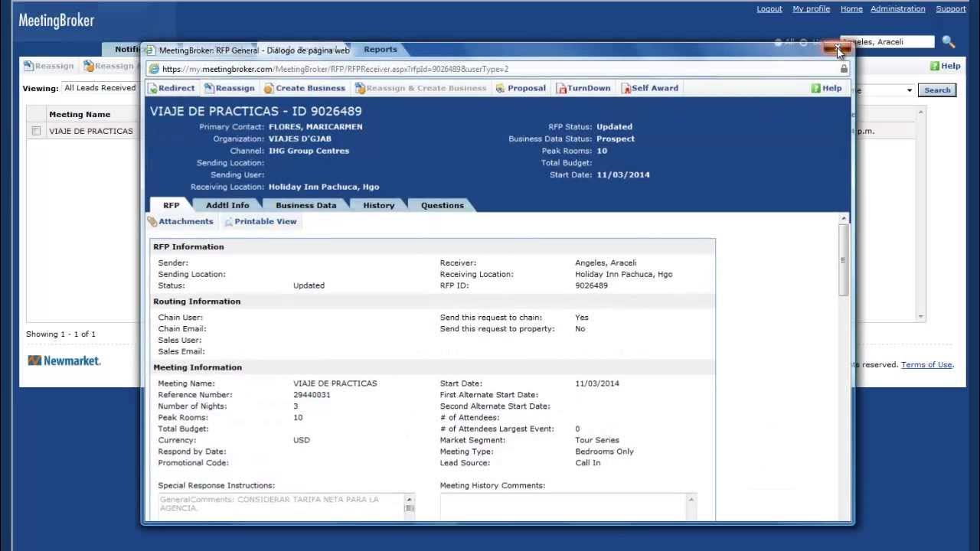Click the TurnDown toolbar button
The width and height of the screenshot is (980, 551).
pos(583,88)
